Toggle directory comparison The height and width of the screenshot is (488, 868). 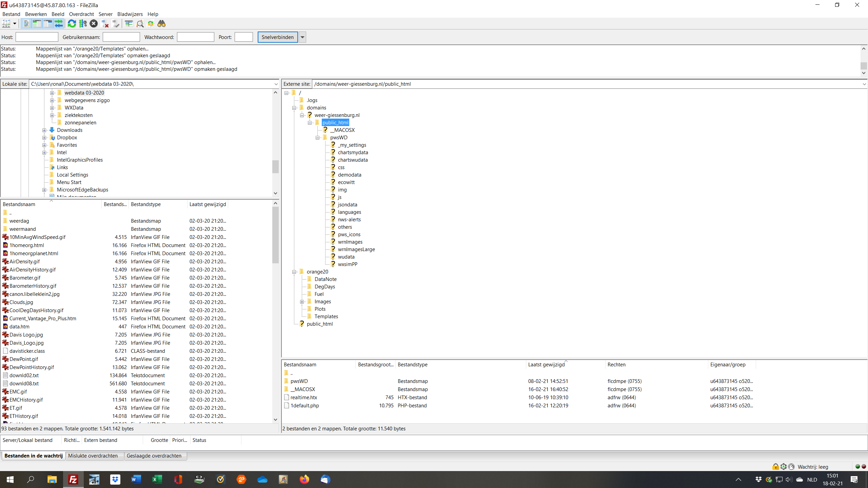[140, 24]
